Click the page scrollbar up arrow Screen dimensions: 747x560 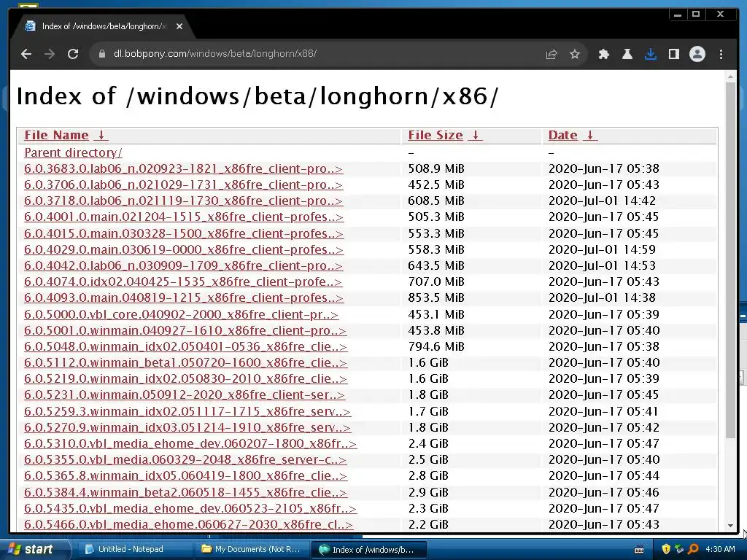(x=730, y=76)
